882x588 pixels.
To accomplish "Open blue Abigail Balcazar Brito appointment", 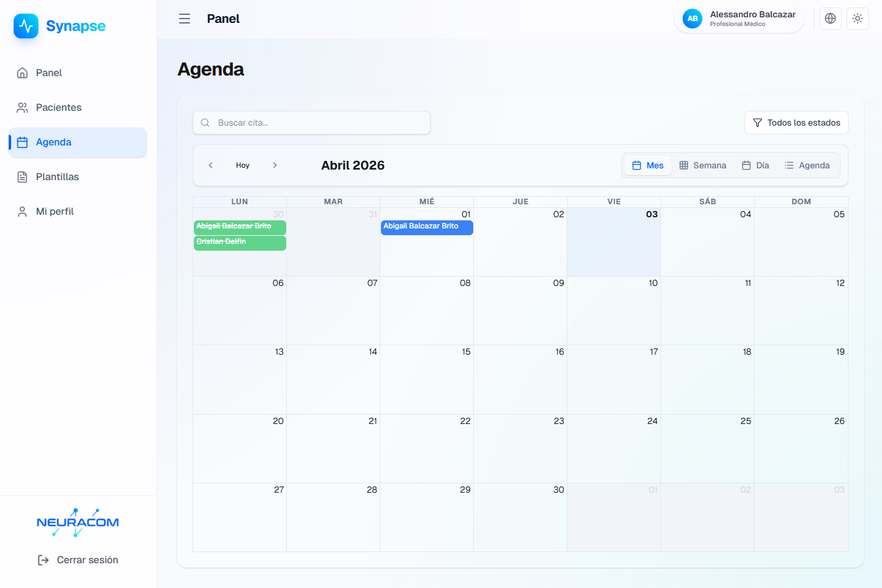I will click(427, 227).
